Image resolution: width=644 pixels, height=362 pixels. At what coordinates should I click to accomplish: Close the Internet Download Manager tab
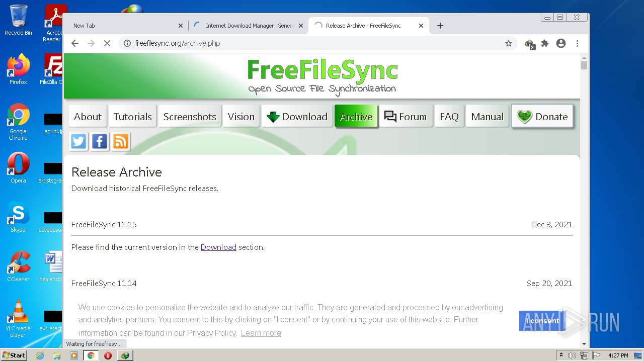(x=301, y=26)
